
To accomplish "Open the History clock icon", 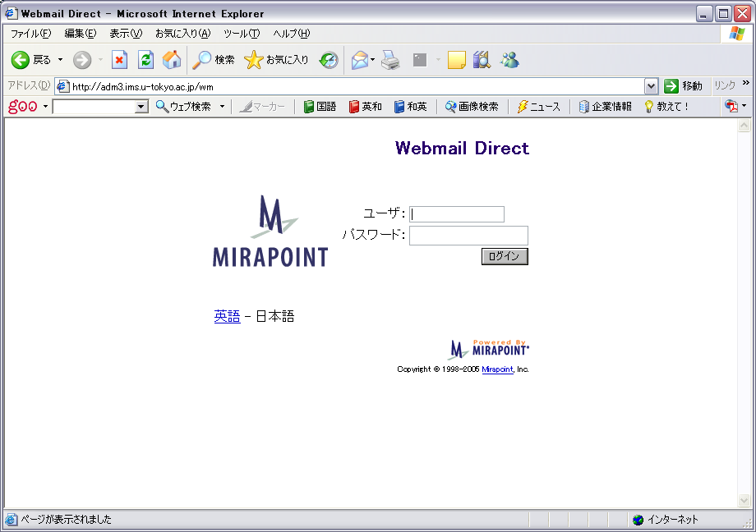I will [329, 60].
